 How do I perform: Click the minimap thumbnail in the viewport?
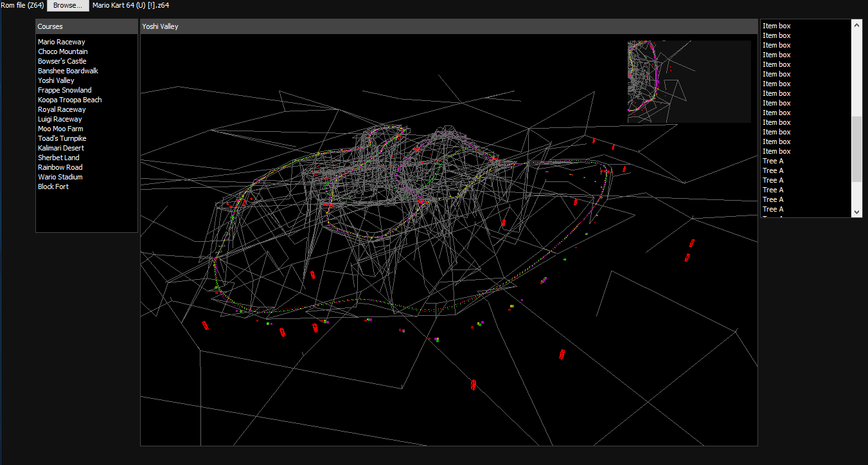coord(689,82)
